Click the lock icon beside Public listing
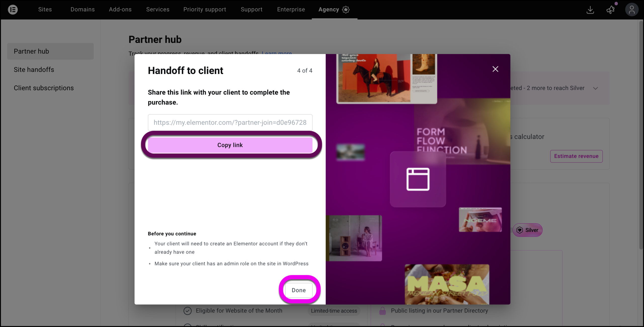Screen dimensions: 644x327 (383, 311)
